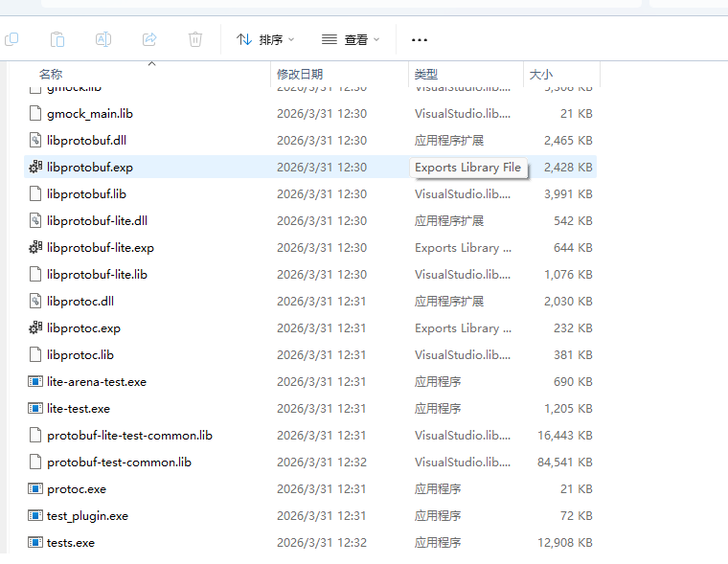Select the libprotobuf-lite.dll file icon
This screenshot has height=564, width=728.
(x=35, y=220)
